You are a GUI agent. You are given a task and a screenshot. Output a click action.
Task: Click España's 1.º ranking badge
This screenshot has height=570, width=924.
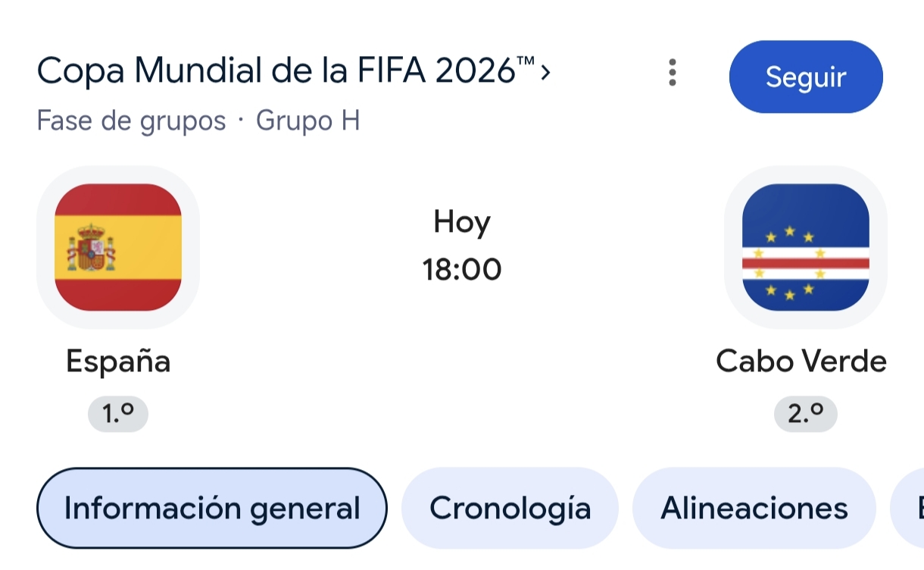(x=118, y=414)
